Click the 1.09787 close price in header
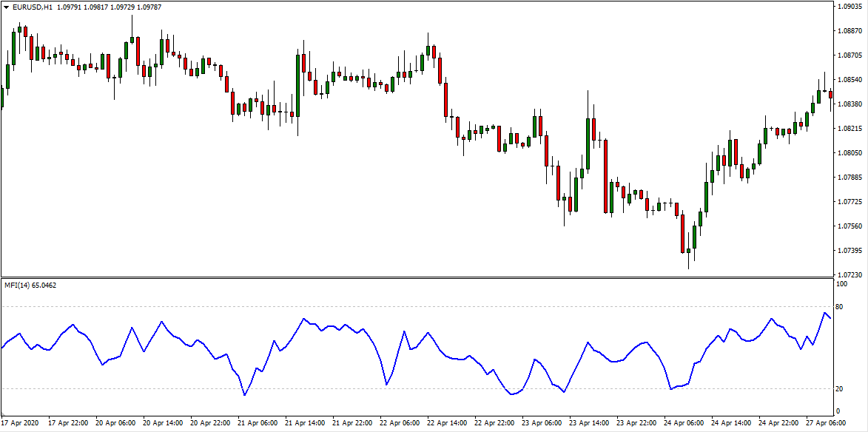The image size is (868, 432). tap(148, 7)
